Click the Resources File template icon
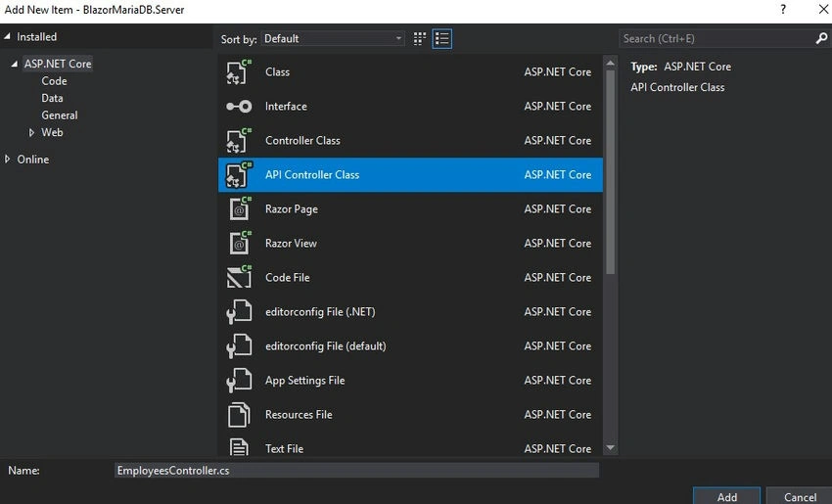832x504 pixels. point(239,414)
